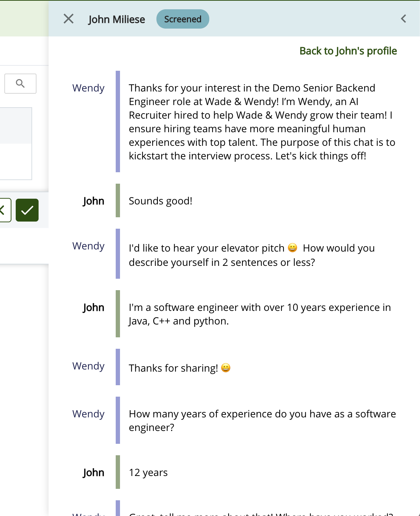Click the left chevron button beside the checkmark
This screenshot has height=516, width=420.
tap(4, 210)
